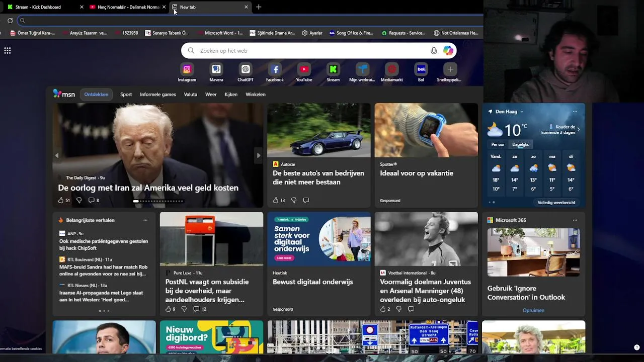Viewport: 644px width, 362px height.
Task: Expand the colder weather alert arrow
Action: (x=578, y=130)
